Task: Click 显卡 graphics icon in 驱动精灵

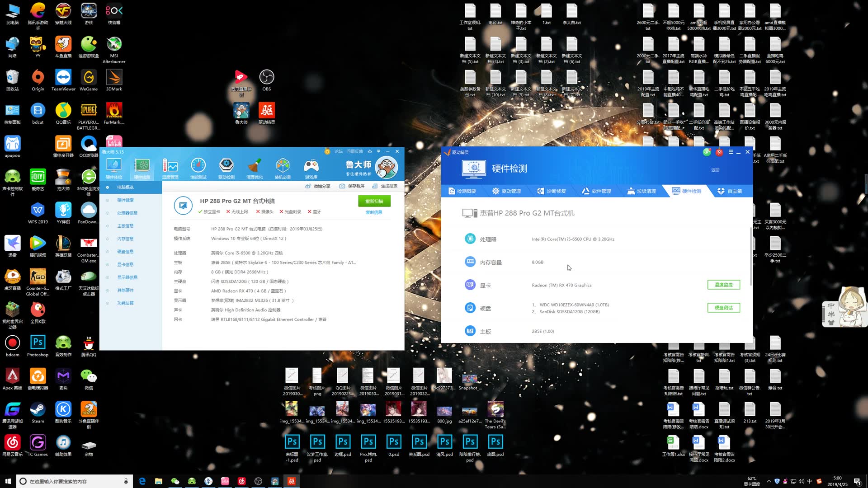Action: point(470,285)
